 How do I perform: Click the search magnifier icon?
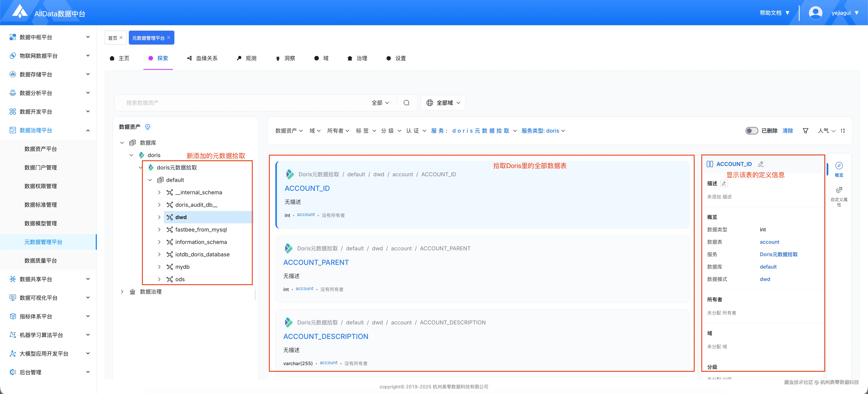[x=406, y=103]
